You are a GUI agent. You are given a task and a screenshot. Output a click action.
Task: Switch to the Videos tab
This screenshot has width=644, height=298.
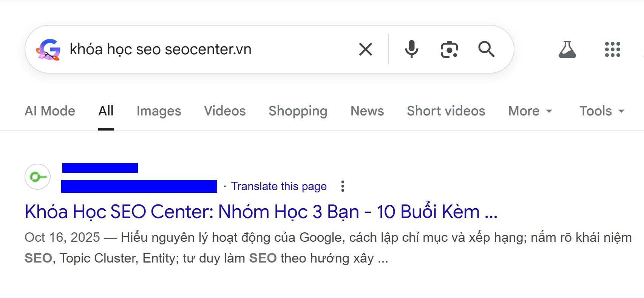coord(224,111)
